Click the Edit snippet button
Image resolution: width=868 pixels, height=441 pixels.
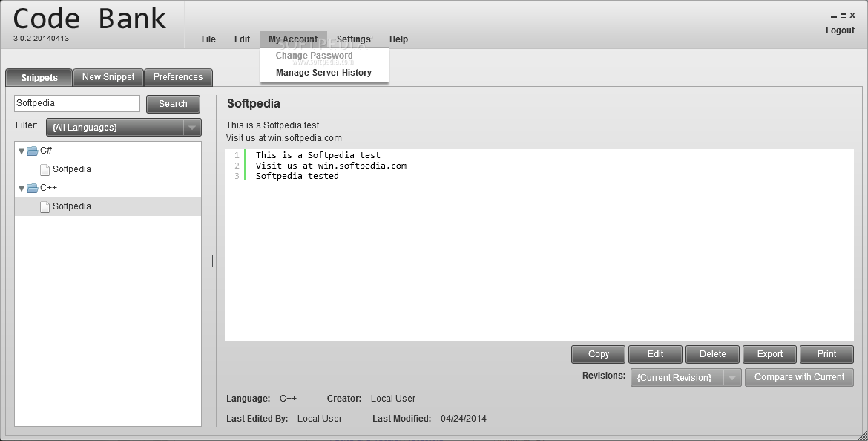[x=655, y=354]
